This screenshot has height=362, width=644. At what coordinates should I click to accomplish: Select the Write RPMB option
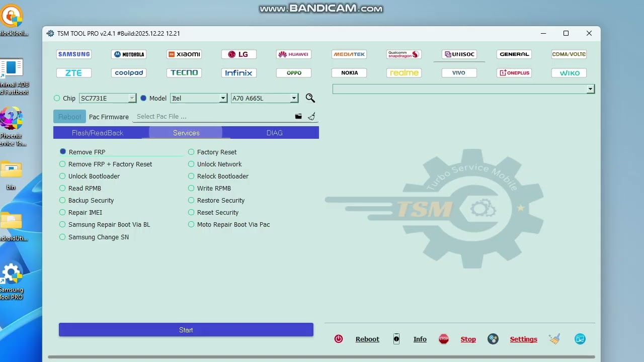[x=210, y=188]
